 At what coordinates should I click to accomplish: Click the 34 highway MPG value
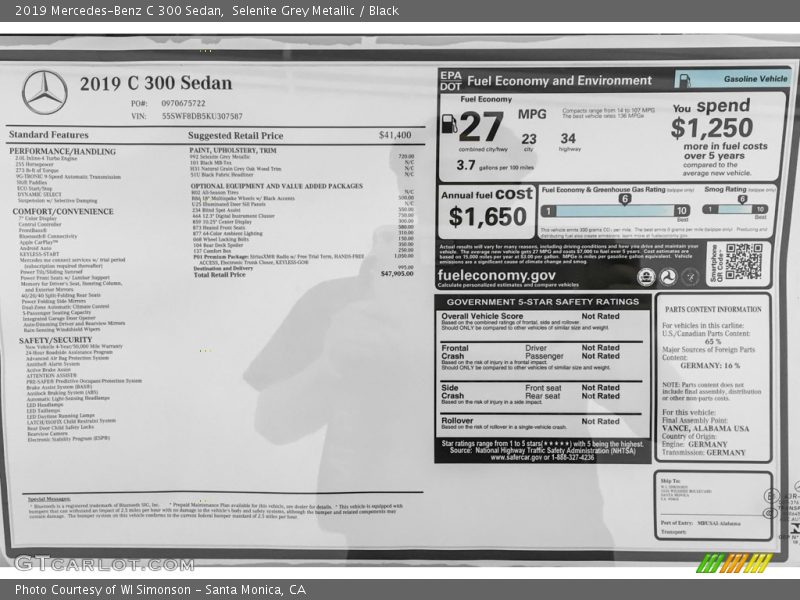click(x=568, y=138)
